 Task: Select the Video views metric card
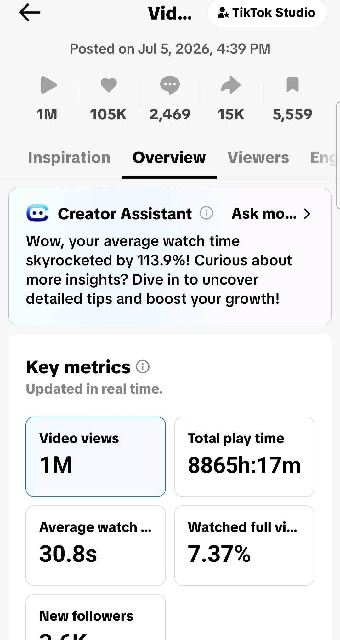click(x=96, y=457)
